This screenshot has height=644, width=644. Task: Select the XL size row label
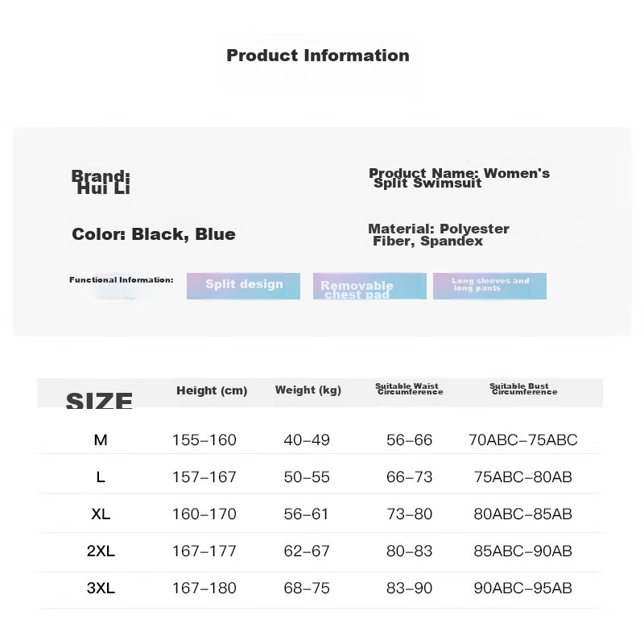coord(101,514)
